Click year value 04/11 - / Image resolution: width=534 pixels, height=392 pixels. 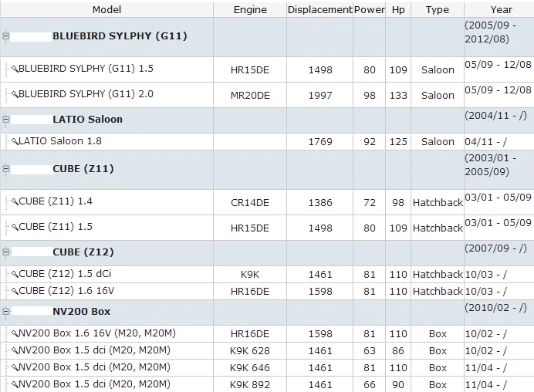(485, 142)
